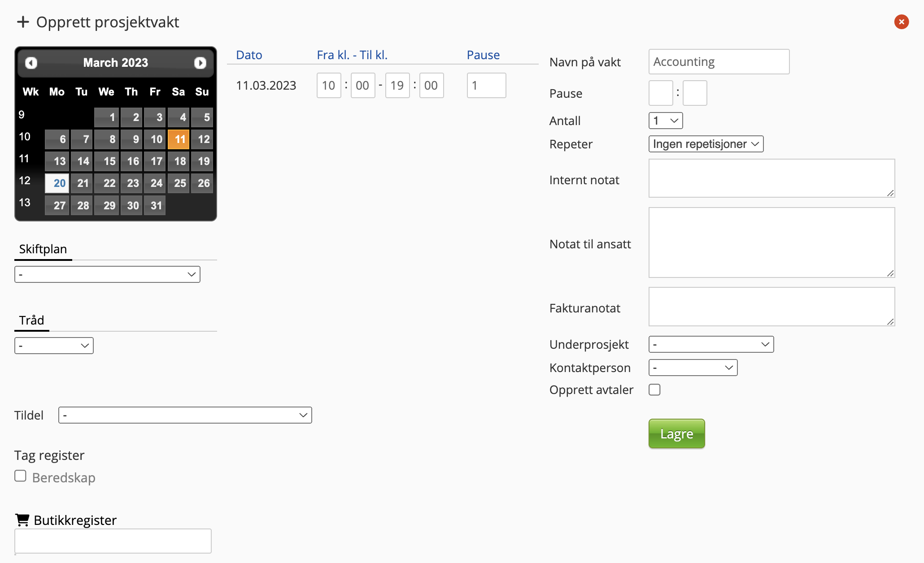Close the Opprett prosjektvakt dialog
Screen dimensions: 924x563
901,22
